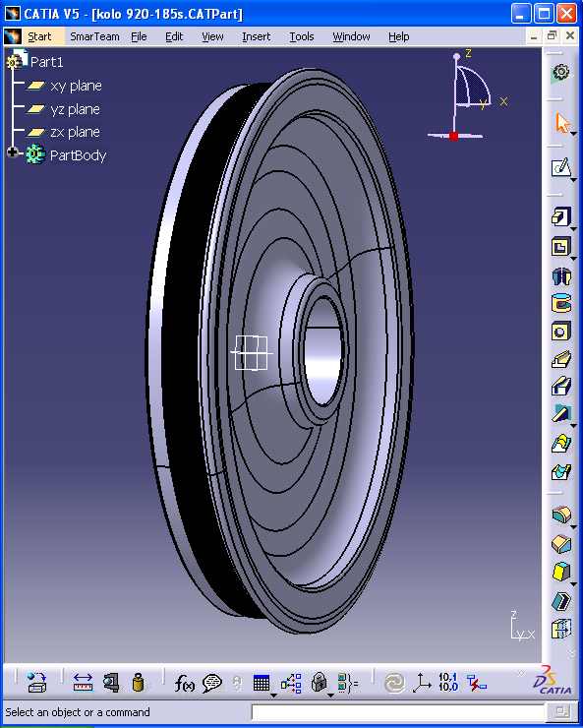Create an Axis System
The width and height of the screenshot is (583, 728).
422,683
